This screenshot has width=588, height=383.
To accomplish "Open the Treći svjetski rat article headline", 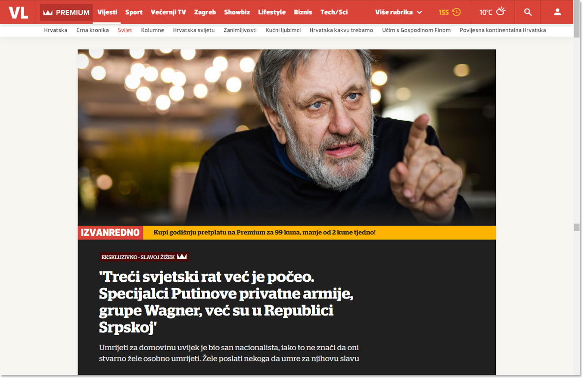I will [216, 302].
